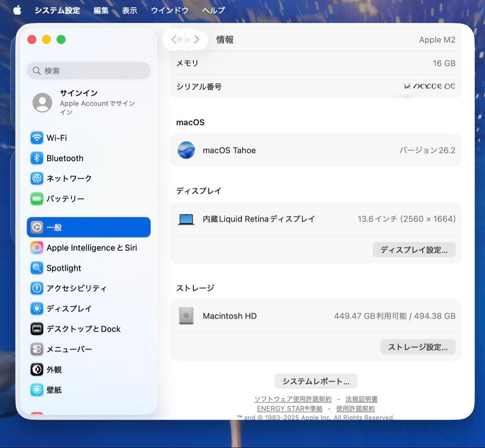Click inside the 検索 search field

88,70
